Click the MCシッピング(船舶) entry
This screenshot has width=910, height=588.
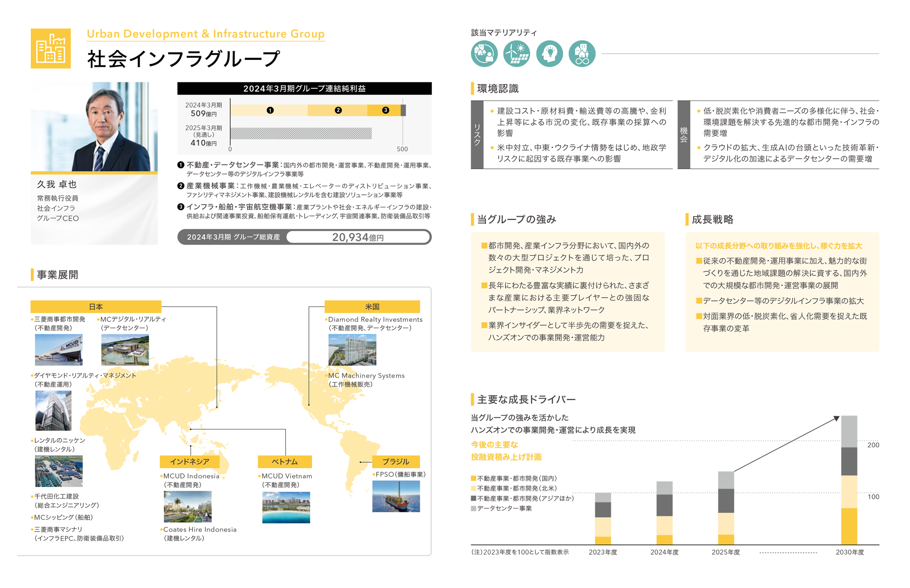coord(63,517)
